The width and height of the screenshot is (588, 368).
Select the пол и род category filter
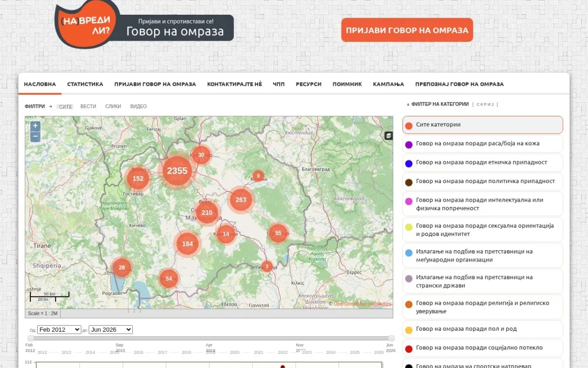[x=483, y=329]
